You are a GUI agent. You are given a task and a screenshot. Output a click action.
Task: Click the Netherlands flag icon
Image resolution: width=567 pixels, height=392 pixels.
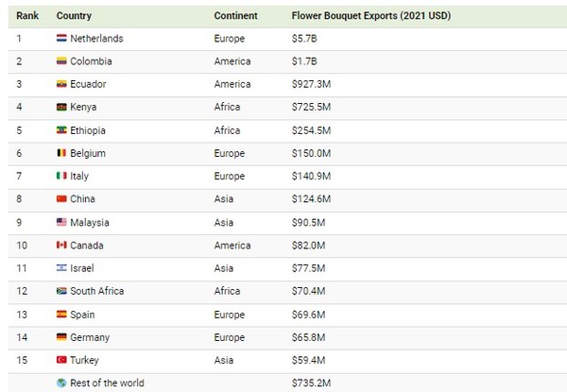pyautogui.click(x=61, y=39)
